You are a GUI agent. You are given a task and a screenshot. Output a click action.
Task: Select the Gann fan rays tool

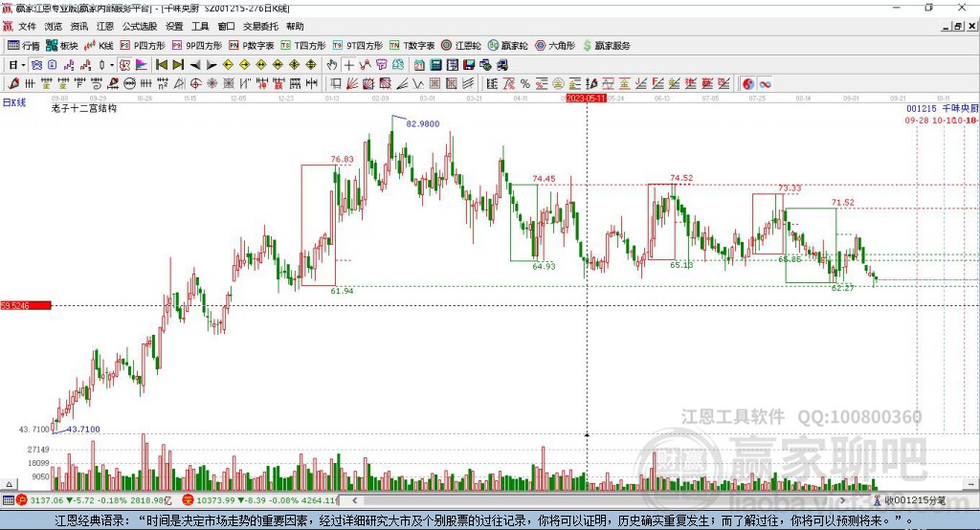click(x=354, y=84)
